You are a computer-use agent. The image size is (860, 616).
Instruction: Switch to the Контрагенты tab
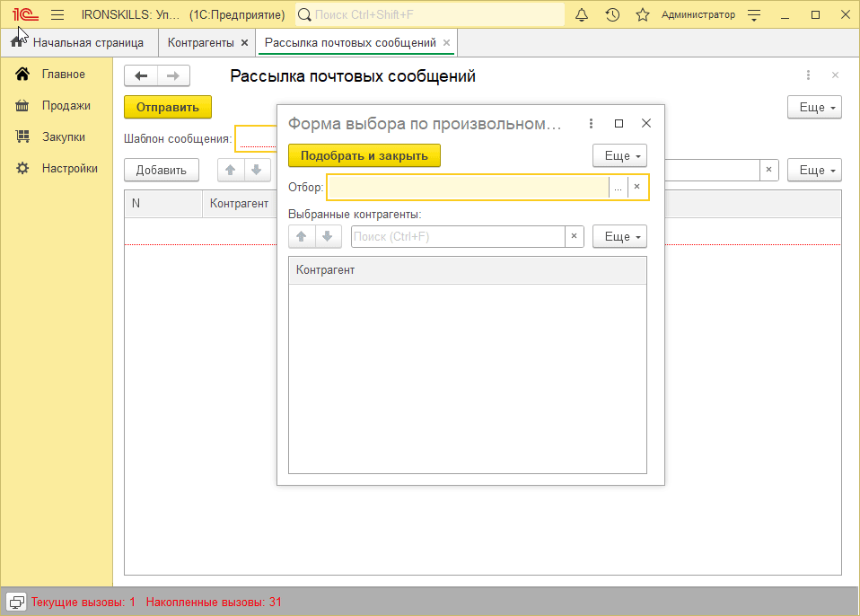pos(200,43)
